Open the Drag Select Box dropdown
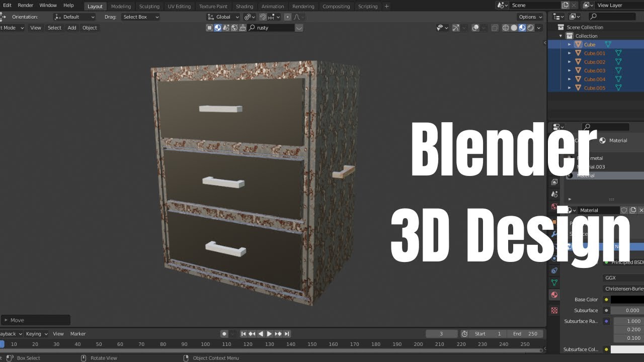The width and height of the screenshot is (644, 362). 141,17
